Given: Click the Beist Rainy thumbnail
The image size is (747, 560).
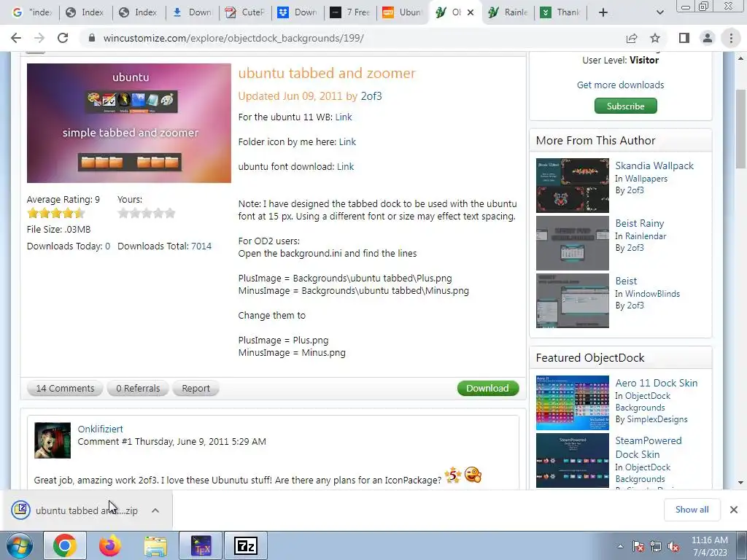Looking at the screenshot, I should pos(572,243).
